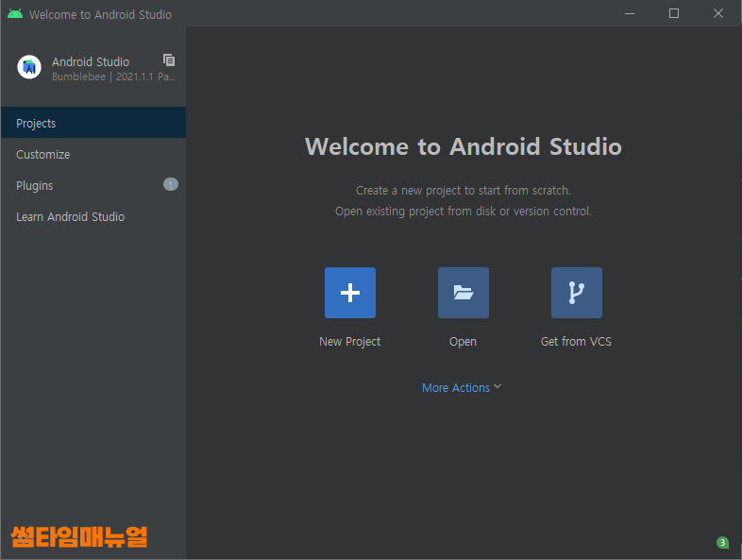Image resolution: width=742 pixels, height=560 pixels.
Task: Click the Bumblebee 2021.1.1 version text
Action: [x=113, y=76]
